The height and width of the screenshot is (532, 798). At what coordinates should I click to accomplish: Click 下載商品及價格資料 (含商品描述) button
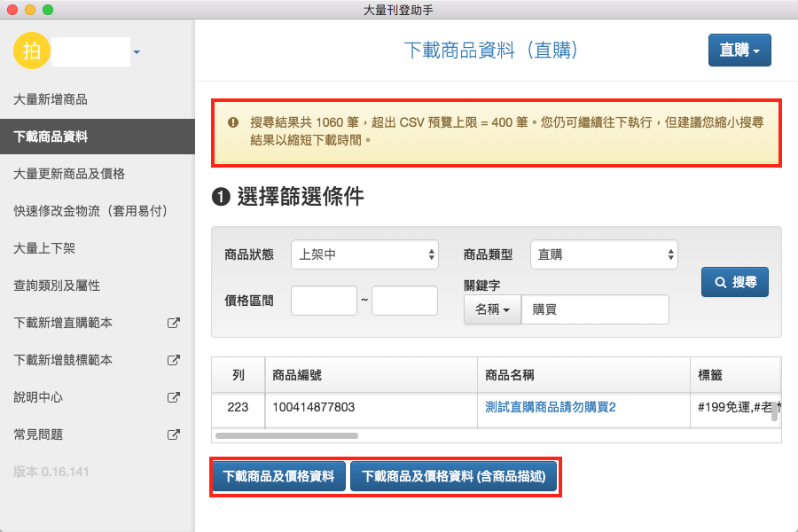[454, 477]
